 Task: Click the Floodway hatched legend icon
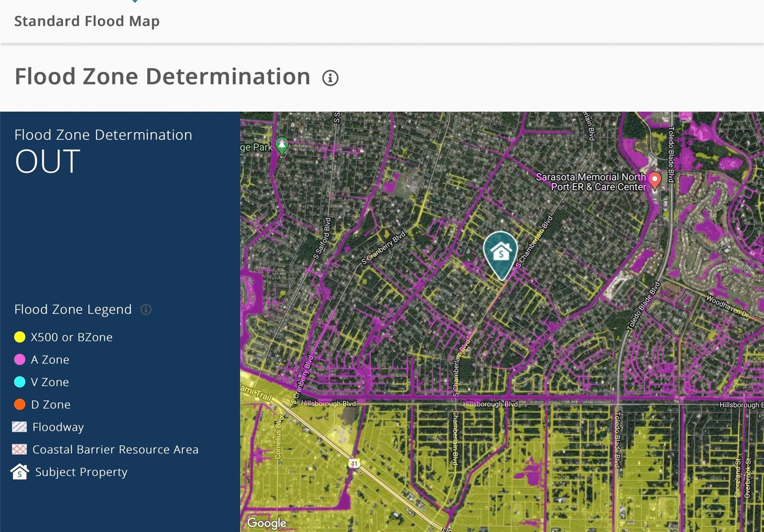[x=20, y=427]
